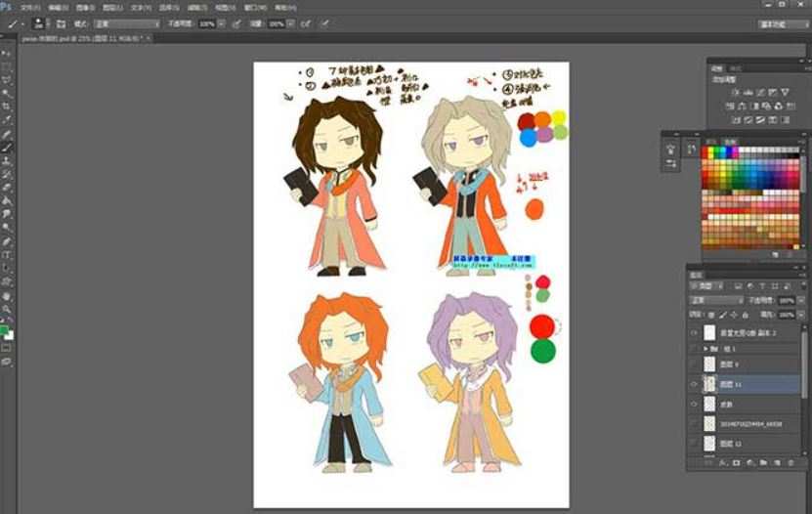Open the brush blend mode dropdown in options bar
The image size is (812, 514).
129,22
